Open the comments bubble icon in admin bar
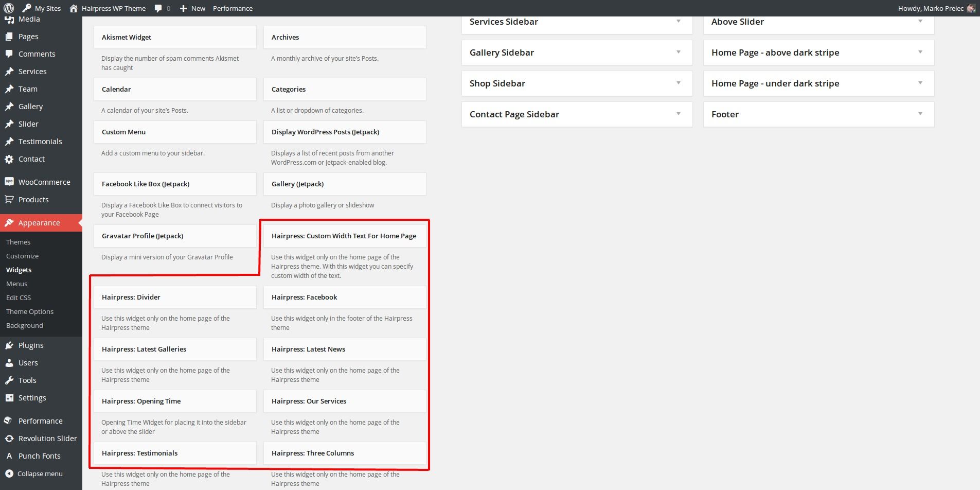The height and width of the screenshot is (490, 980). 158,8
